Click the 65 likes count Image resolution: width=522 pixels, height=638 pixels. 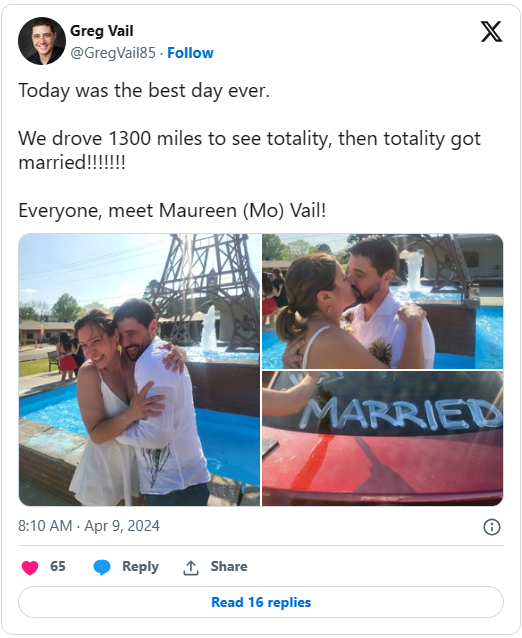click(58, 566)
